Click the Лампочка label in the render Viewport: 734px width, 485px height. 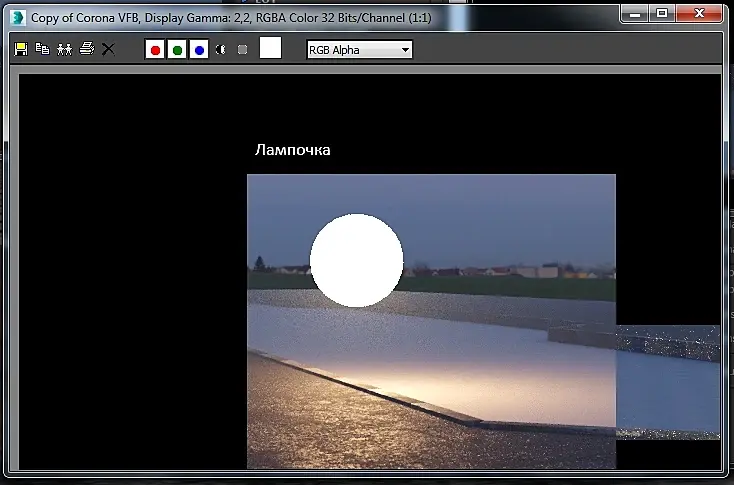[293, 150]
